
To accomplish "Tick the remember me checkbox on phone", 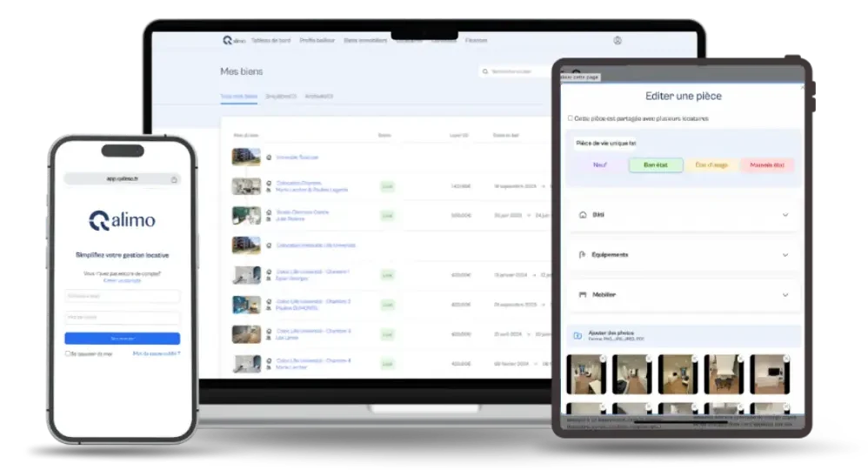I will [68, 353].
